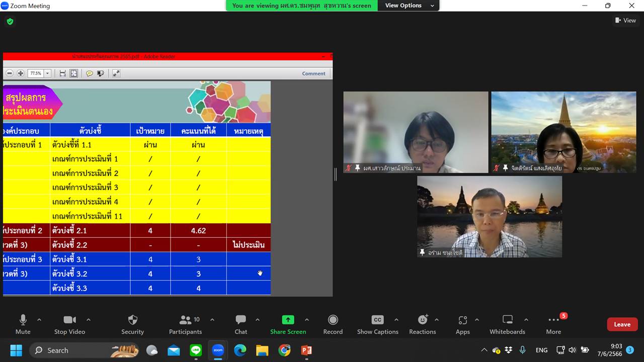
Task: Click 'ตัวบ่งชี้ 3.3' row label
Action: point(69,288)
